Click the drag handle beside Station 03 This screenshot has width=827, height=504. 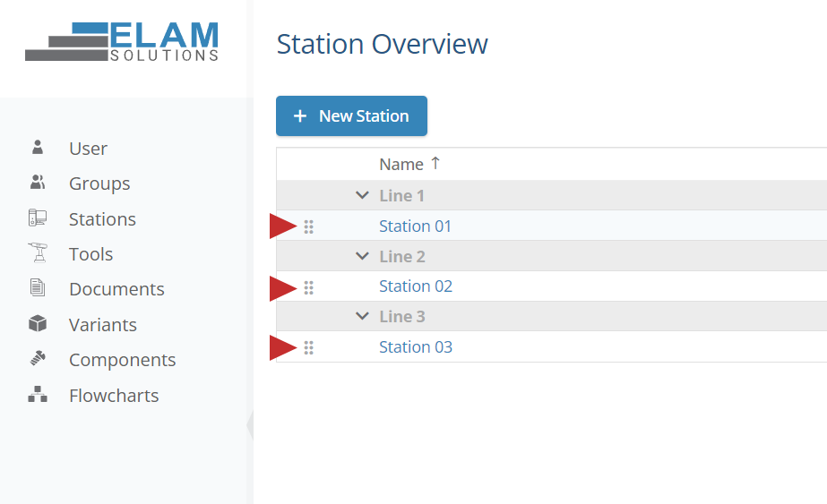point(309,347)
